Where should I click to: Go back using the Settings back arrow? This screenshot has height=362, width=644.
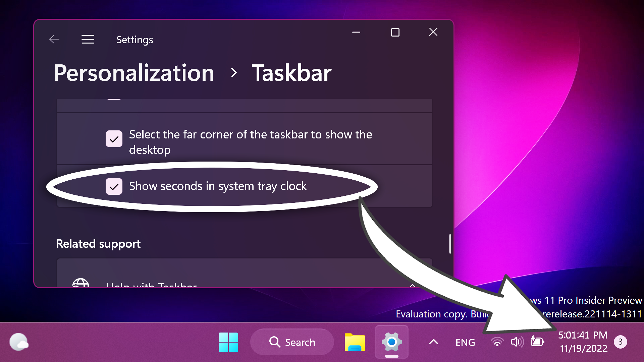click(54, 40)
